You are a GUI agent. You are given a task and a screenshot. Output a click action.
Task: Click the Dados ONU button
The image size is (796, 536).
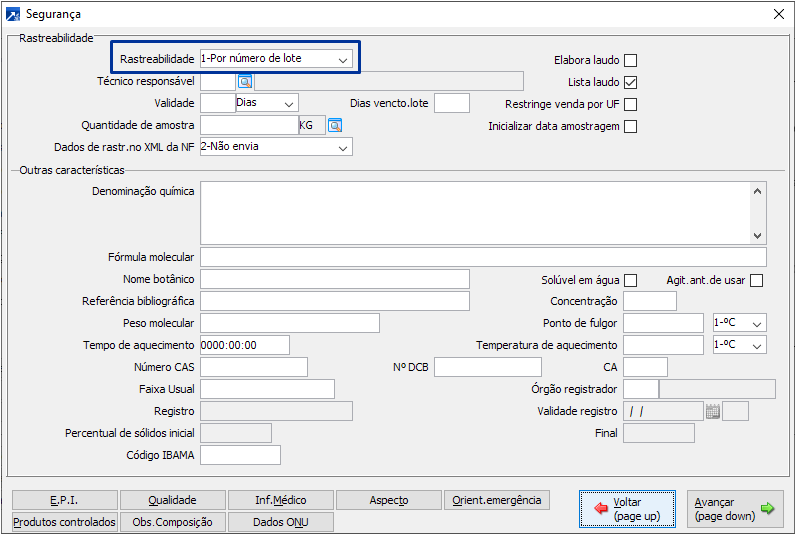pyautogui.click(x=280, y=522)
